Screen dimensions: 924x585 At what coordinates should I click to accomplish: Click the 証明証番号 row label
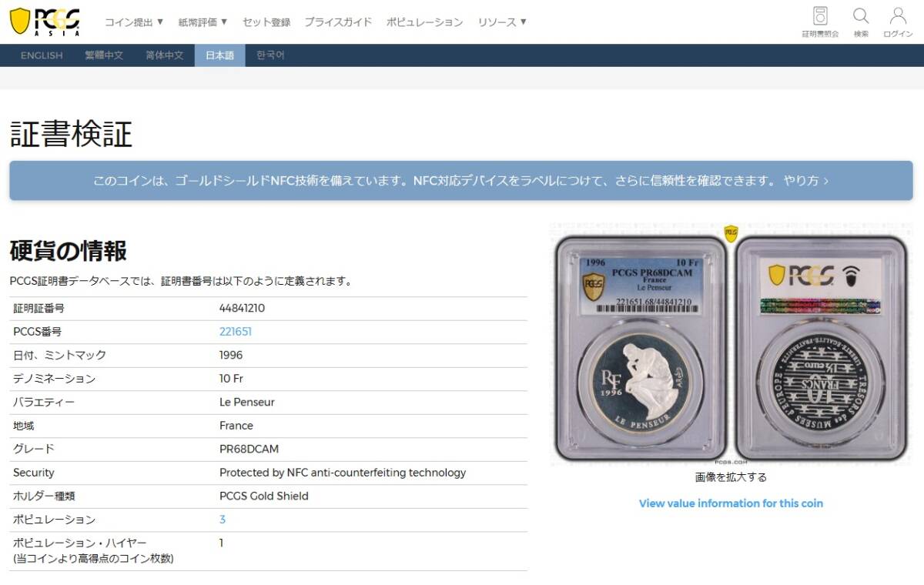point(38,308)
